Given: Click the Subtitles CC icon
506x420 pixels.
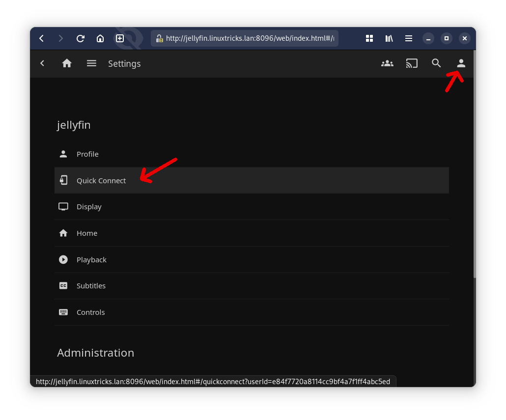Looking at the screenshot, I should (63, 286).
